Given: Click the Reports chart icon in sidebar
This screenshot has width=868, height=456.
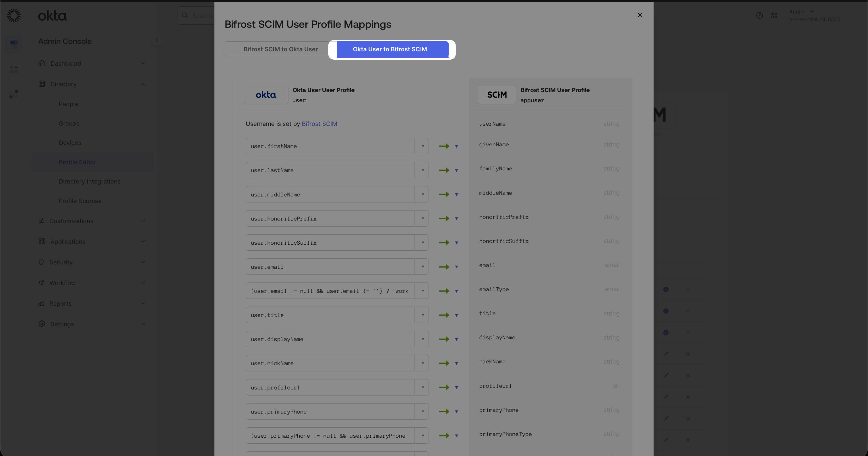Looking at the screenshot, I should [x=41, y=303].
